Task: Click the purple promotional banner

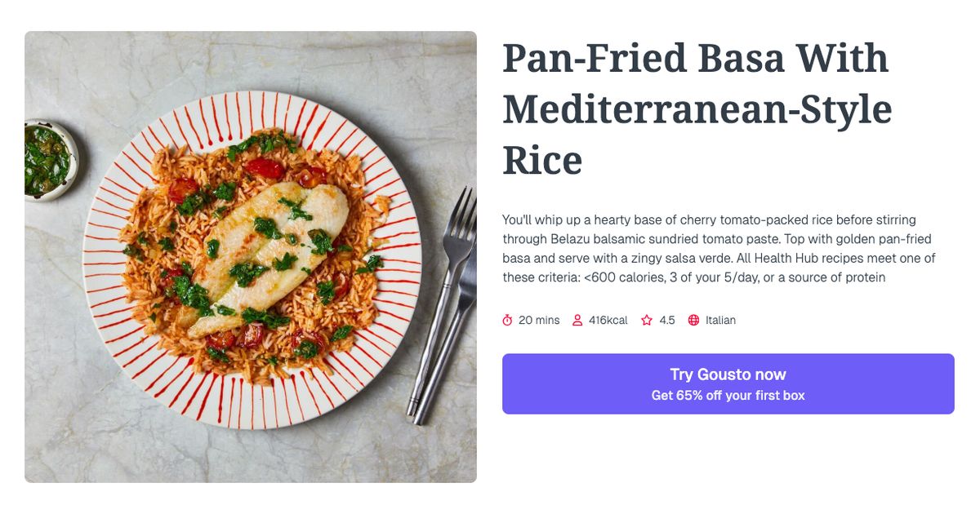Action: click(x=728, y=383)
